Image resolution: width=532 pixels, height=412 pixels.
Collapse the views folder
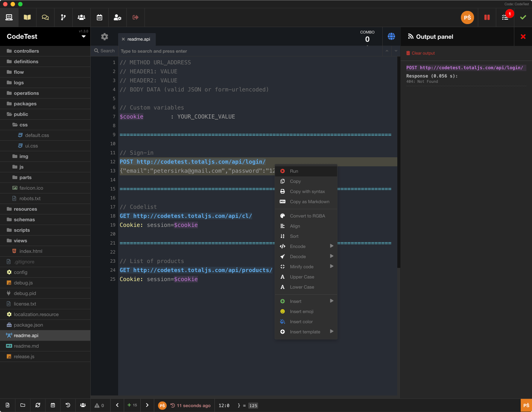tap(45, 240)
